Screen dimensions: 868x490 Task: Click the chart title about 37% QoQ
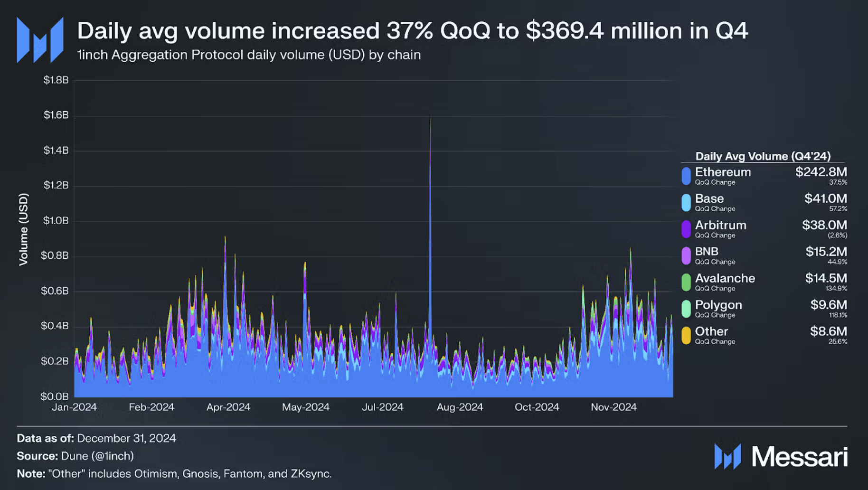(413, 31)
